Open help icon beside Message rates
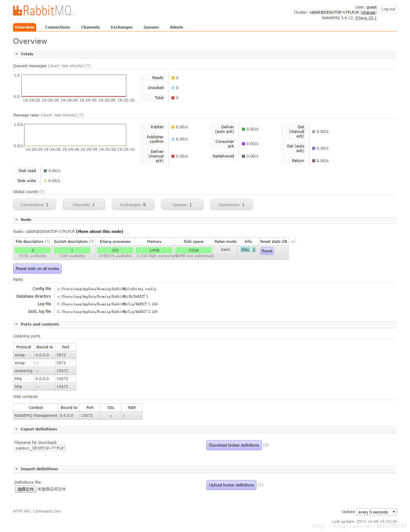The image size is (410, 532). [x=81, y=115]
